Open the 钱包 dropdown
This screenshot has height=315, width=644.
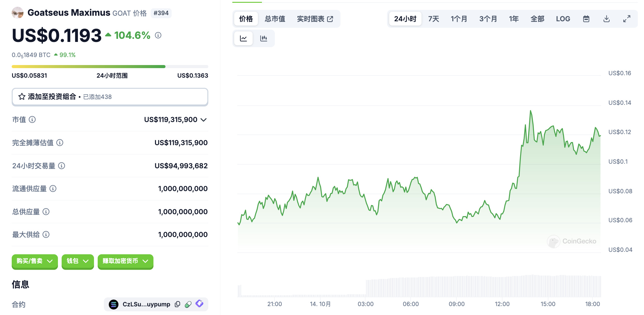[78, 261]
